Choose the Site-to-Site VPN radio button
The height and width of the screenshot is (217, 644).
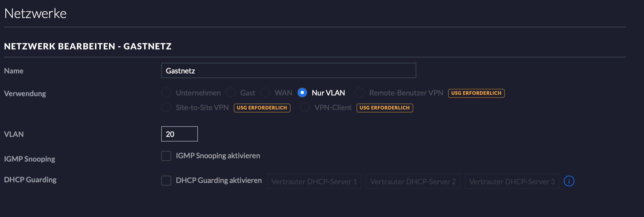click(166, 107)
